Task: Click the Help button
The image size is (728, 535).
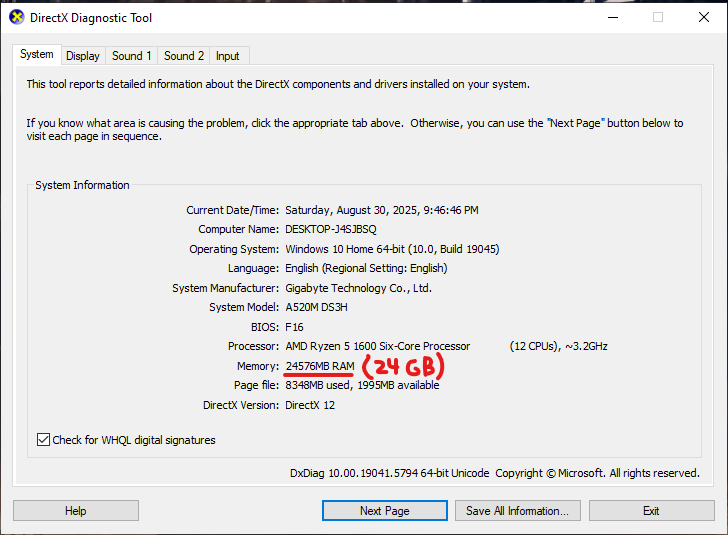Action: pyautogui.click(x=76, y=510)
